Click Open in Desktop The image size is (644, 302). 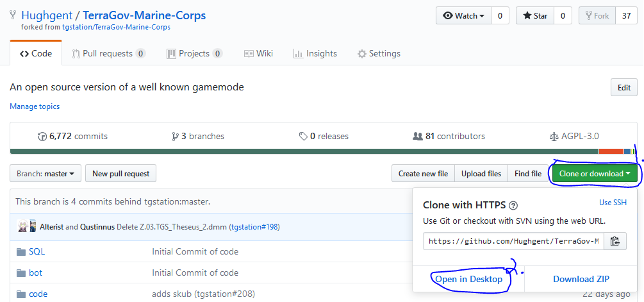tap(468, 279)
